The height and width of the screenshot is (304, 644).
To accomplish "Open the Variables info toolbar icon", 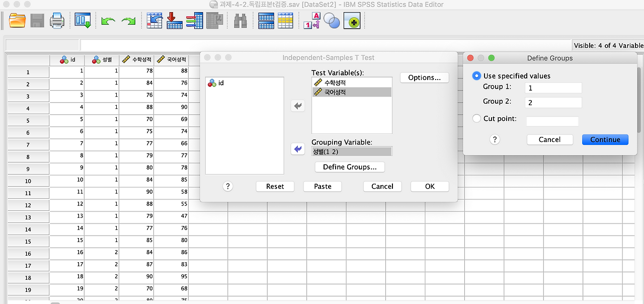I will click(x=194, y=21).
